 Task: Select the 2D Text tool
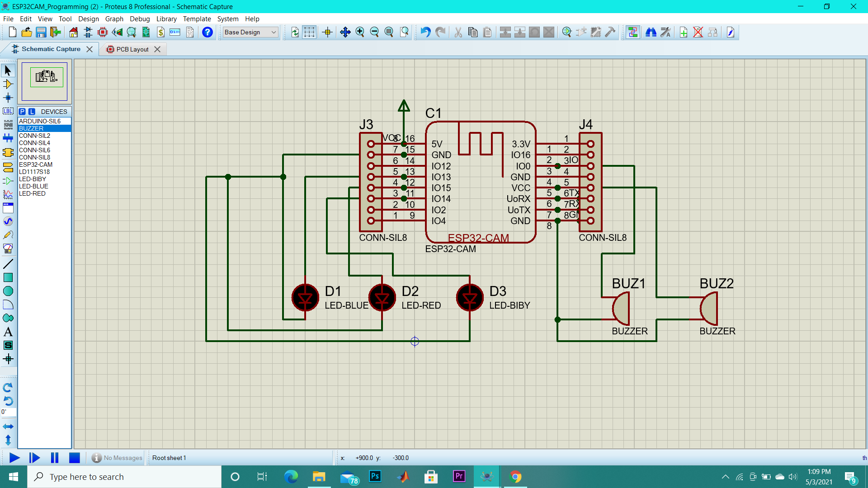tap(8, 332)
